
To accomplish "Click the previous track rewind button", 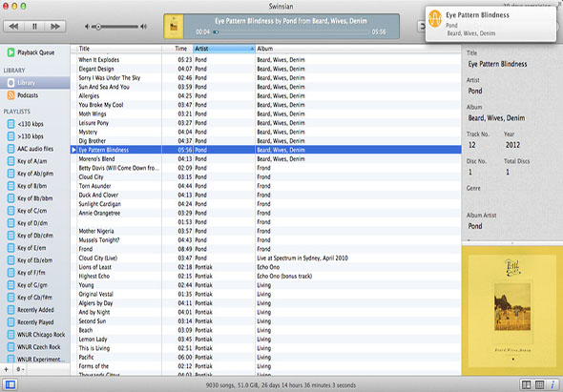I will point(13,27).
